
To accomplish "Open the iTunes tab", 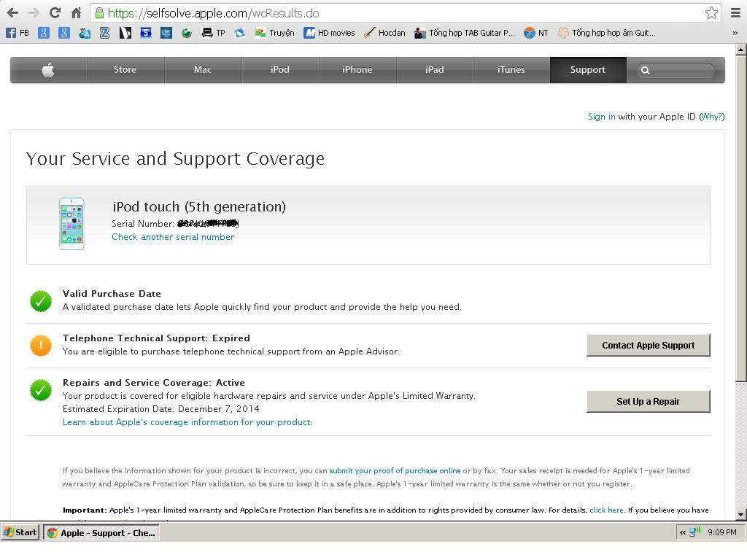I will pyautogui.click(x=511, y=70).
